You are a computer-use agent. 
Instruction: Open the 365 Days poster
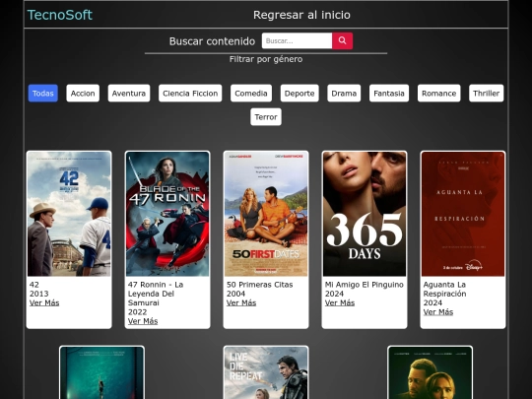[x=365, y=214]
